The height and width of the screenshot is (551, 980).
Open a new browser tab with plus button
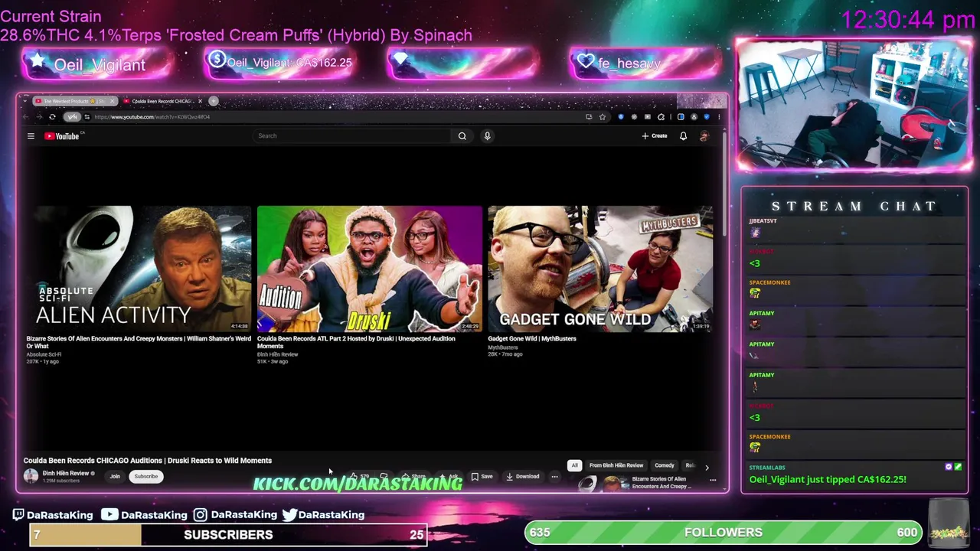point(214,101)
